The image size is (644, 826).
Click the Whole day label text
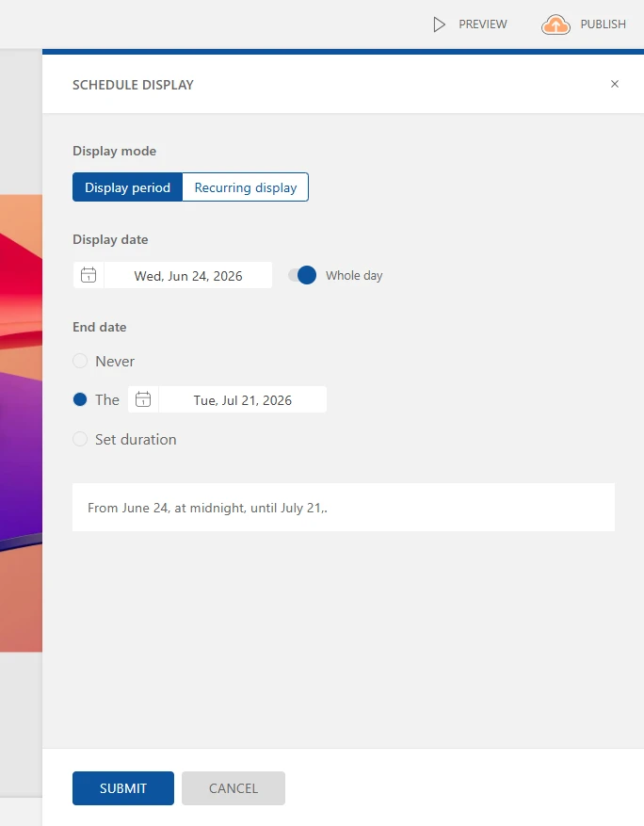(354, 276)
